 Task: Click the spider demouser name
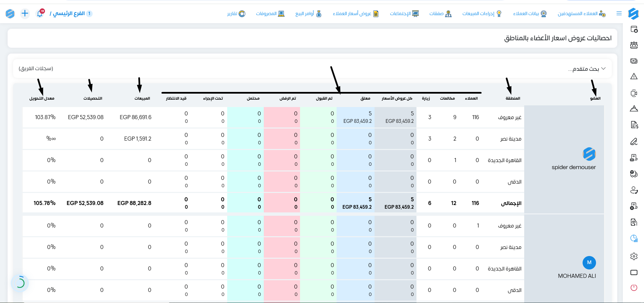(574, 167)
